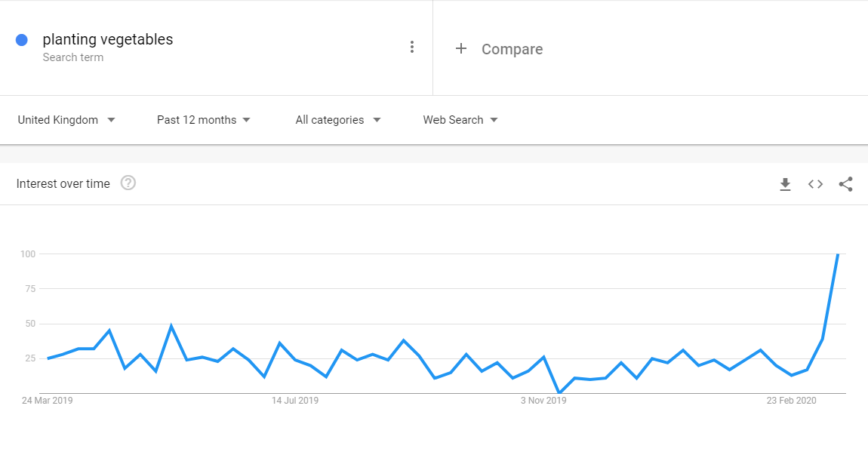
Task: Change the Web Search type dropdown
Action: [x=460, y=120]
